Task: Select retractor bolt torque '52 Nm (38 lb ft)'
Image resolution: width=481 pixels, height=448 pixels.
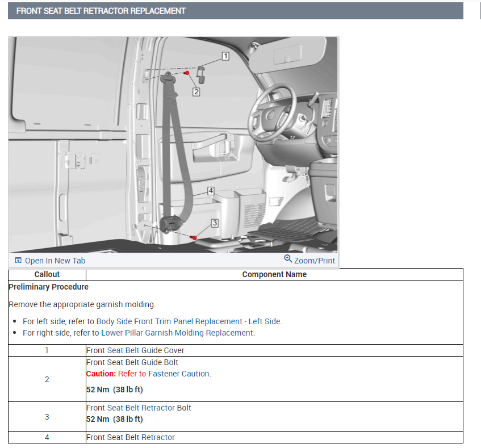Action: coord(115,419)
